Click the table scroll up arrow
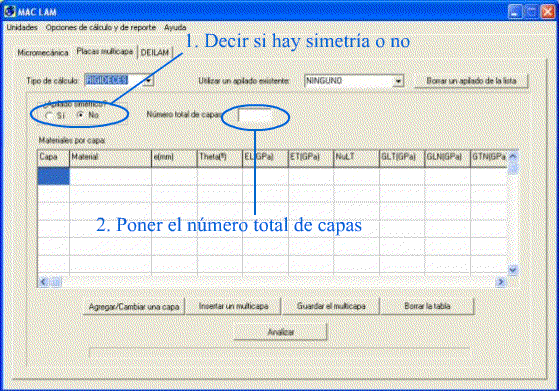Image resolution: width=559 pixels, height=391 pixels. click(x=513, y=156)
